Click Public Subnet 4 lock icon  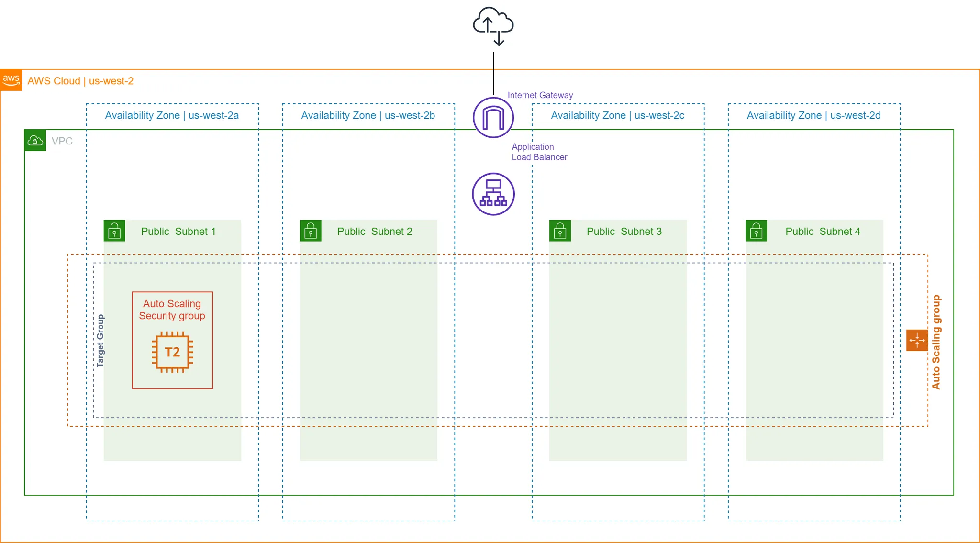(x=756, y=231)
